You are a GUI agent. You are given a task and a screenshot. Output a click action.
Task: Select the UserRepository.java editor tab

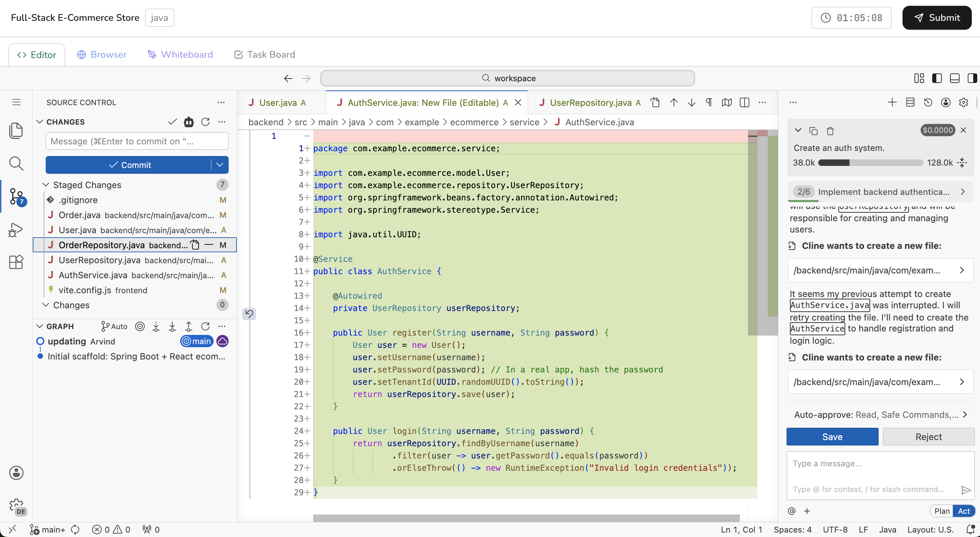tap(590, 102)
